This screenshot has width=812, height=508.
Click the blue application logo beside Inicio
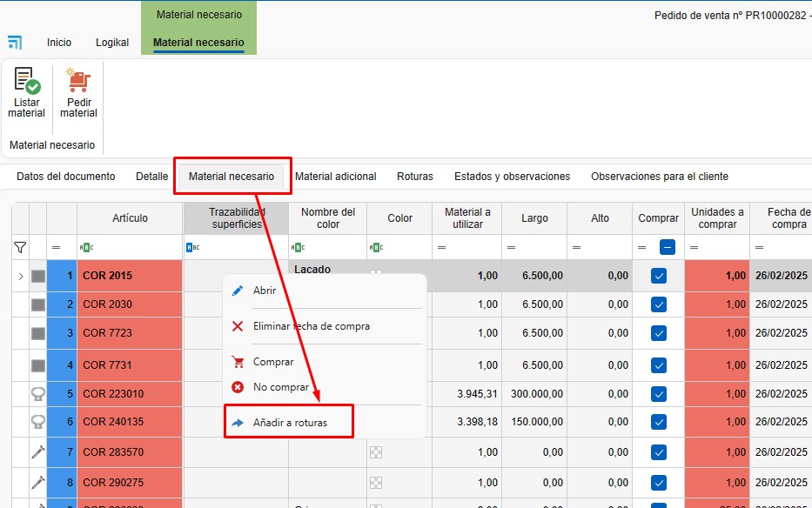[x=15, y=42]
